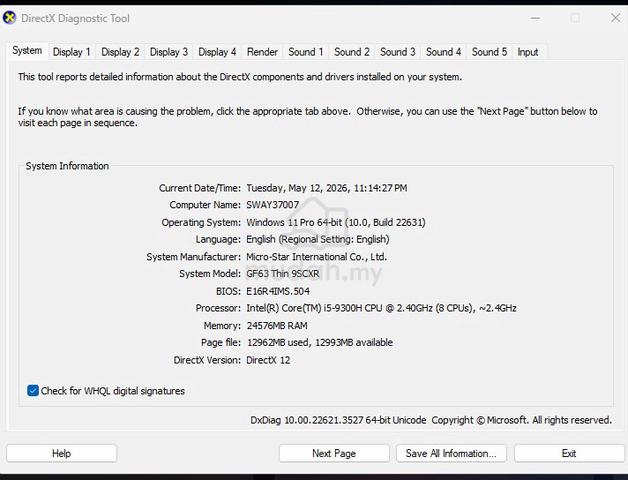The width and height of the screenshot is (628, 480).
Task: Switch to the Input tab
Action: 528,52
